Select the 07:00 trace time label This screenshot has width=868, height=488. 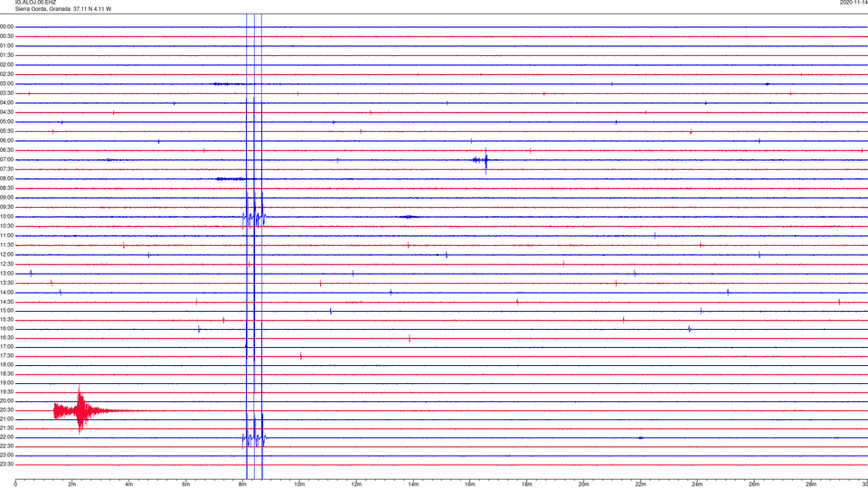point(7,160)
